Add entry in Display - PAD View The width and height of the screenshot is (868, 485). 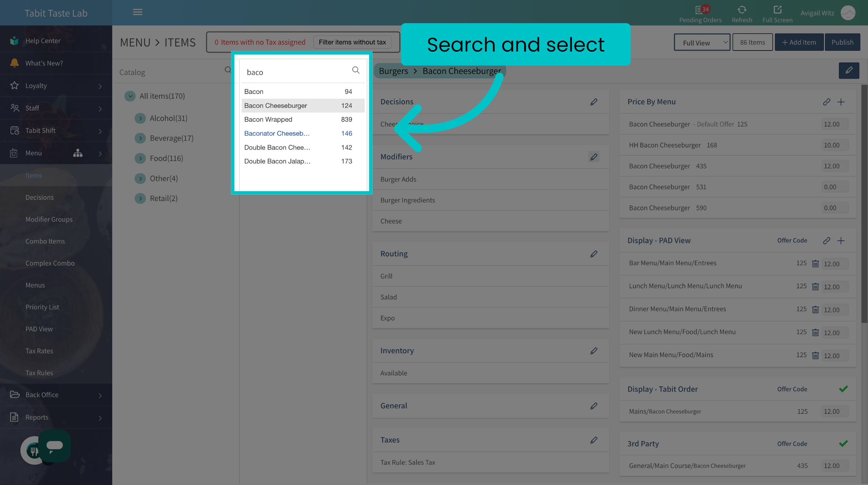pyautogui.click(x=841, y=240)
